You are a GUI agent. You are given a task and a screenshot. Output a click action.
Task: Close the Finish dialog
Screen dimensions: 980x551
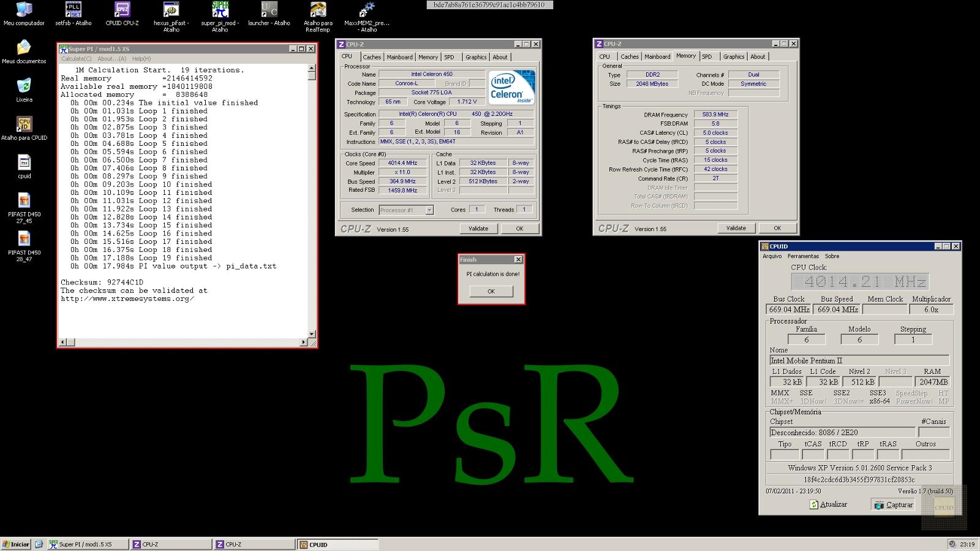click(x=518, y=260)
